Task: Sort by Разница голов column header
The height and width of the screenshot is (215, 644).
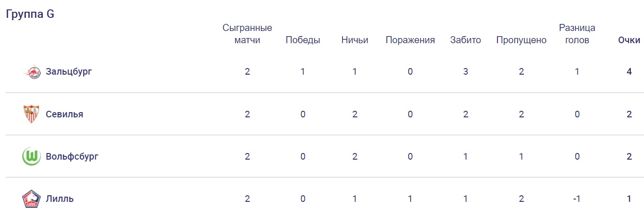Action: (x=577, y=34)
